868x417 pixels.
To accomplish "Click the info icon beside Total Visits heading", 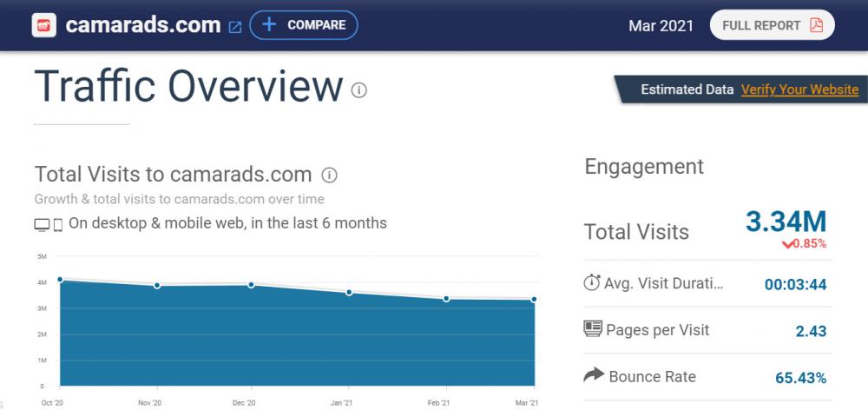I will [329, 175].
